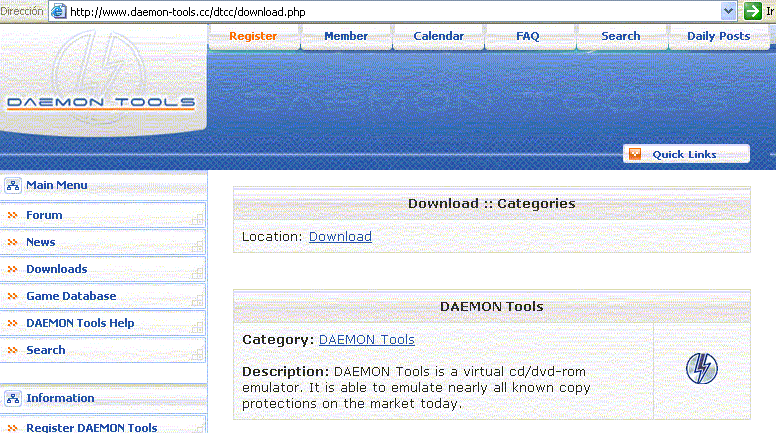
Task: Click the orange arrows icon beside DAEMON Tools Help
Action: point(12,323)
